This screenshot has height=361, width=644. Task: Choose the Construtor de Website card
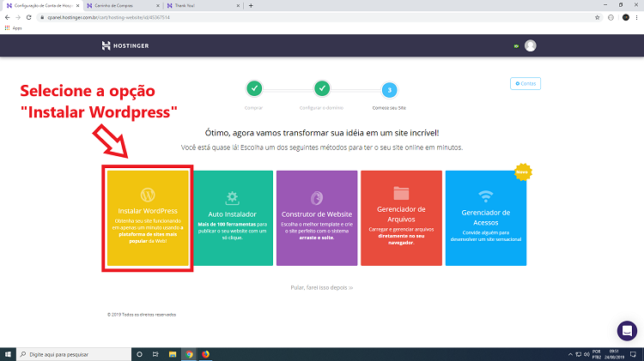tap(317, 218)
